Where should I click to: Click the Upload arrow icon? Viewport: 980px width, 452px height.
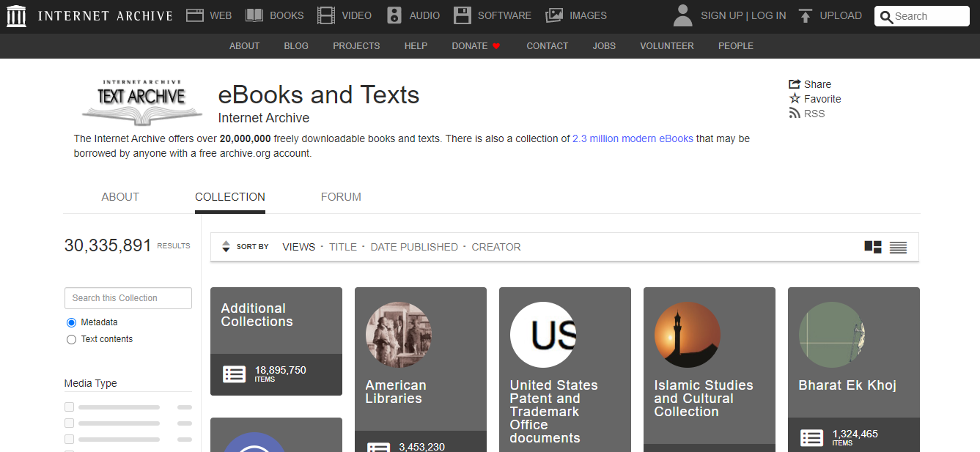point(806,15)
